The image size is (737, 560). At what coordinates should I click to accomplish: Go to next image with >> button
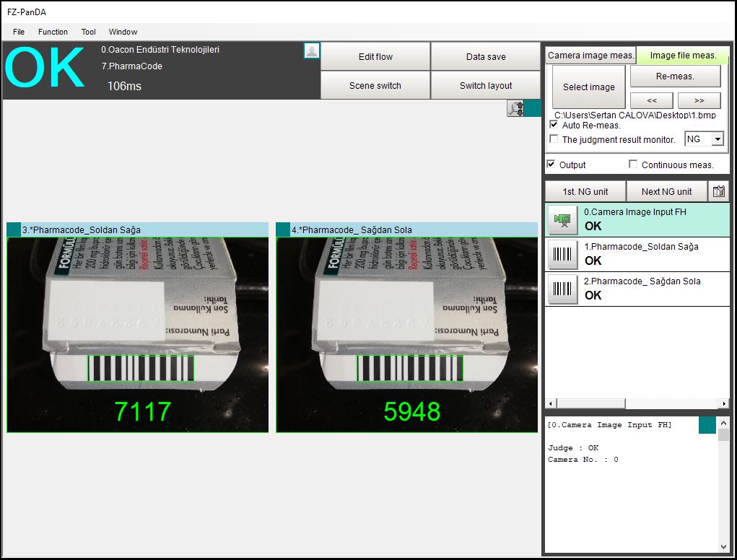click(699, 100)
